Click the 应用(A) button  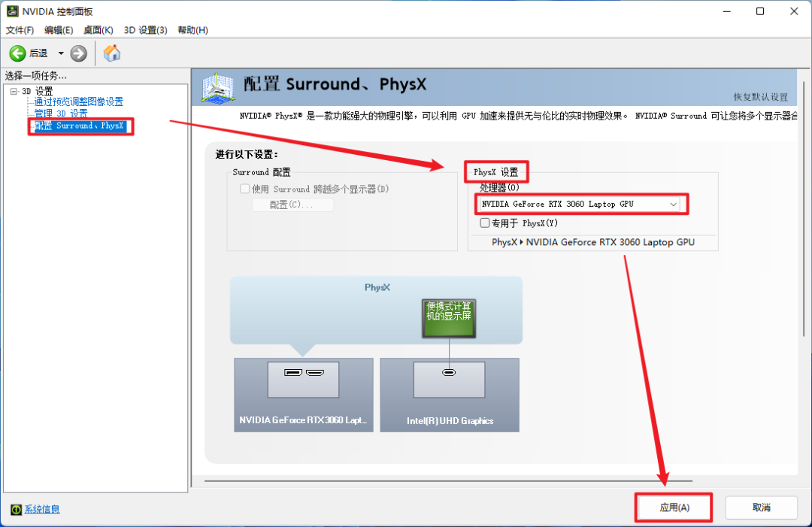tap(674, 507)
